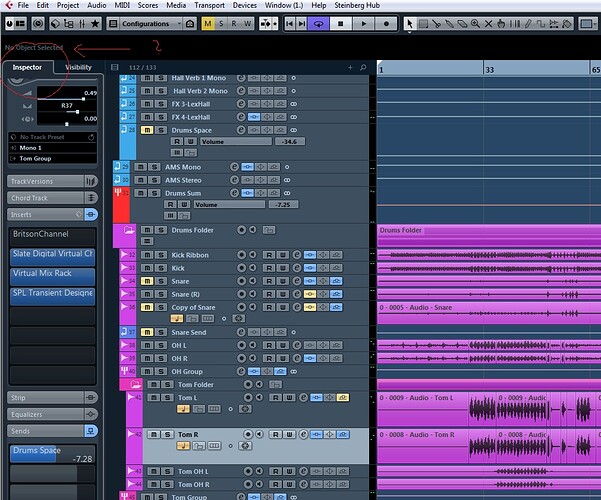Screen dimensions: 601x500
Task: Open the Steinberg Hub menu
Action: pyautogui.click(x=357, y=5)
